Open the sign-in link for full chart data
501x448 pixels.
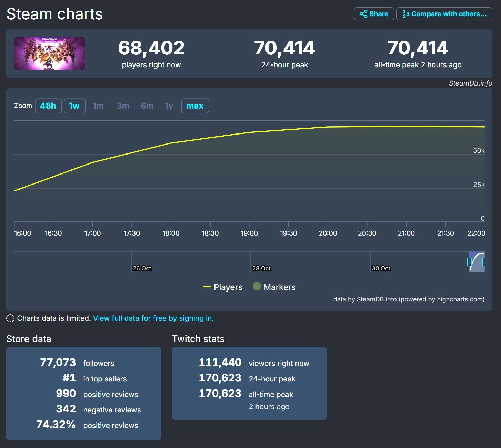tap(153, 318)
